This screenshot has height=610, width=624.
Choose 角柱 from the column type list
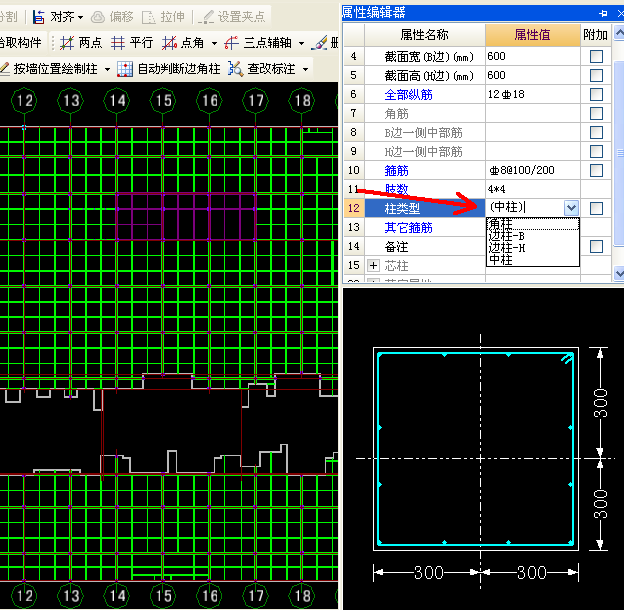click(x=532, y=224)
